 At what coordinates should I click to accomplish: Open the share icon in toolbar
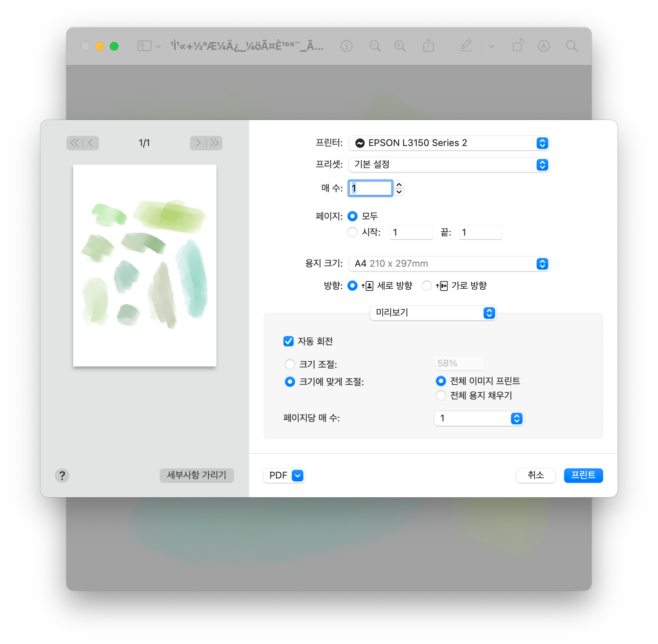point(428,46)
